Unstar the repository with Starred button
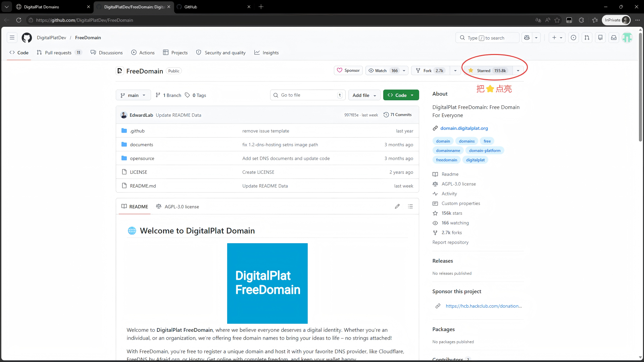Image resolution: width=644 pixels, height=362 pixels. tap(488, 70)
